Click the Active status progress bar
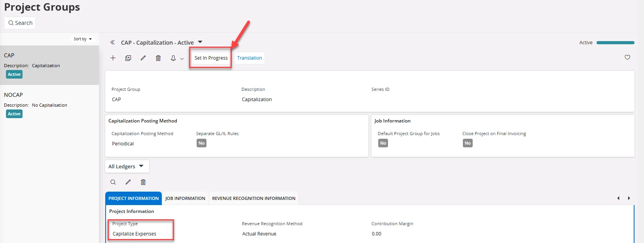The image size is (644, 243). [x=615, y=43]
